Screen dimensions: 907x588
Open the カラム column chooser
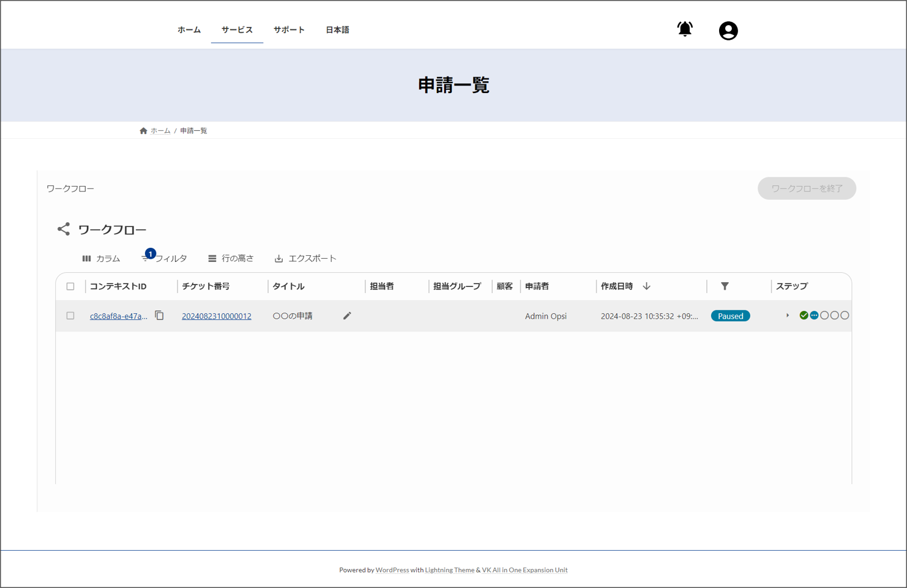[x=102, y=259]
